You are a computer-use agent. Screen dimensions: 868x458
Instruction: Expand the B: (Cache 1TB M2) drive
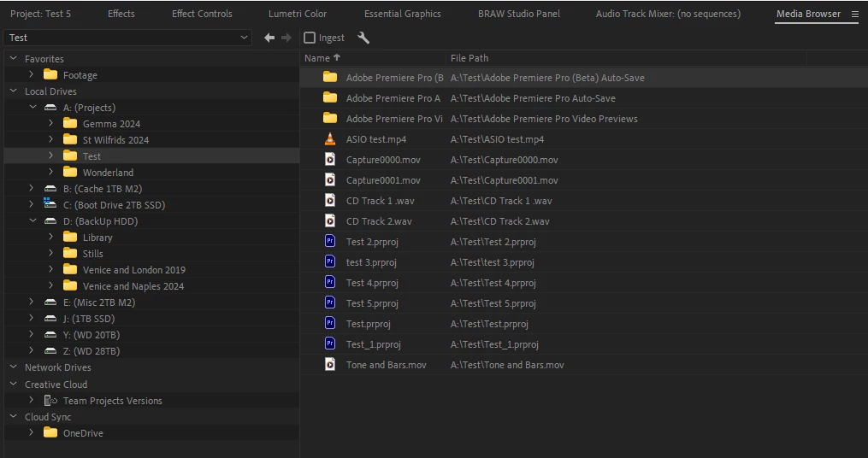coord(32,189)
